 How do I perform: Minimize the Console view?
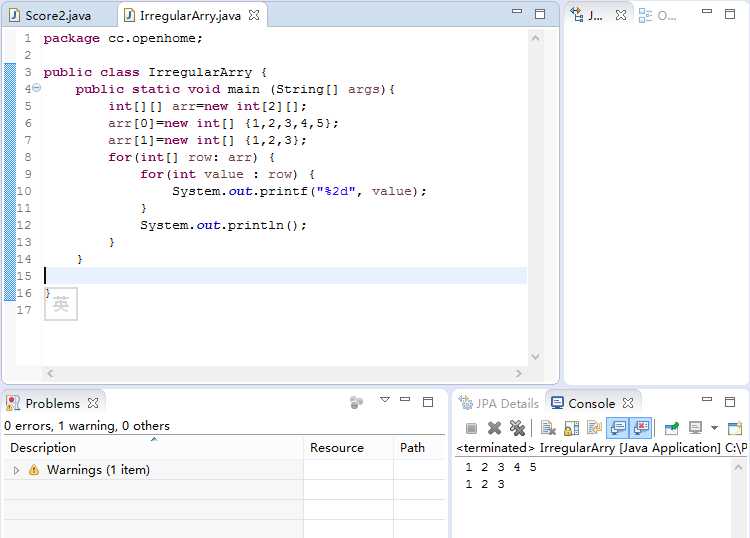click(707, 399)
